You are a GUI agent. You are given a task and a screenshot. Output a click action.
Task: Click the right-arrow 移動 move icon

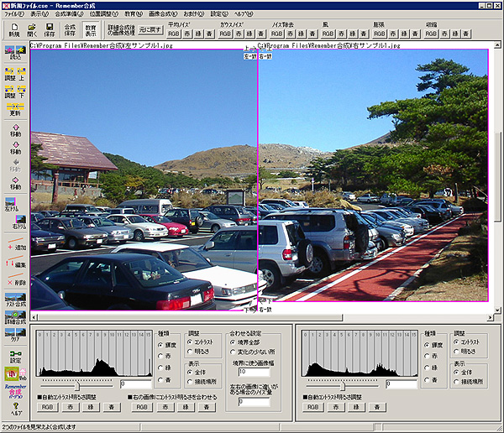[x=15, y=183]
